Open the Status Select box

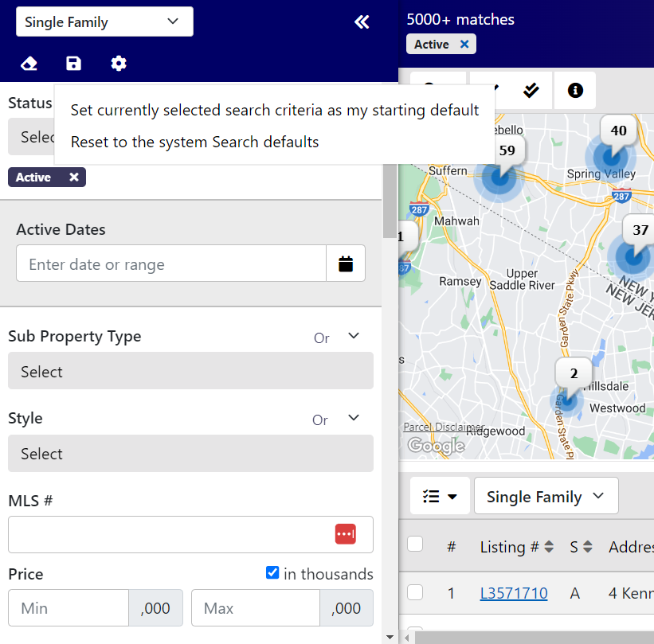click(31, 137)
